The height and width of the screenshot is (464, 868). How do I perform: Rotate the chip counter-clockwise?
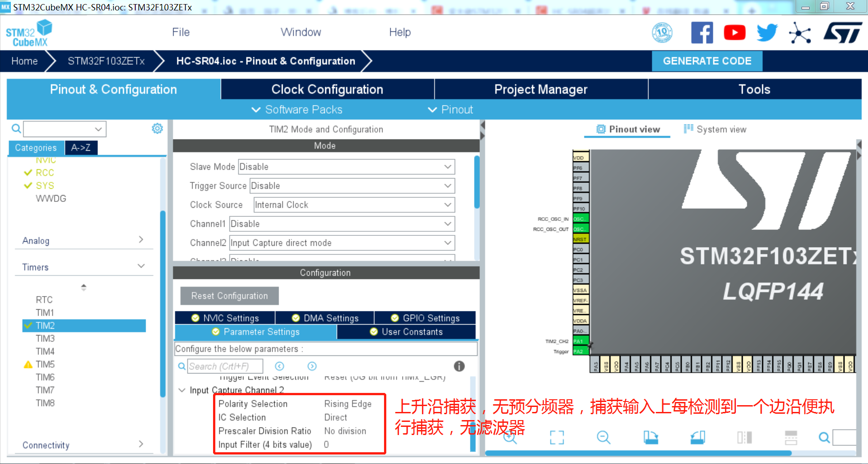point(697,438)
